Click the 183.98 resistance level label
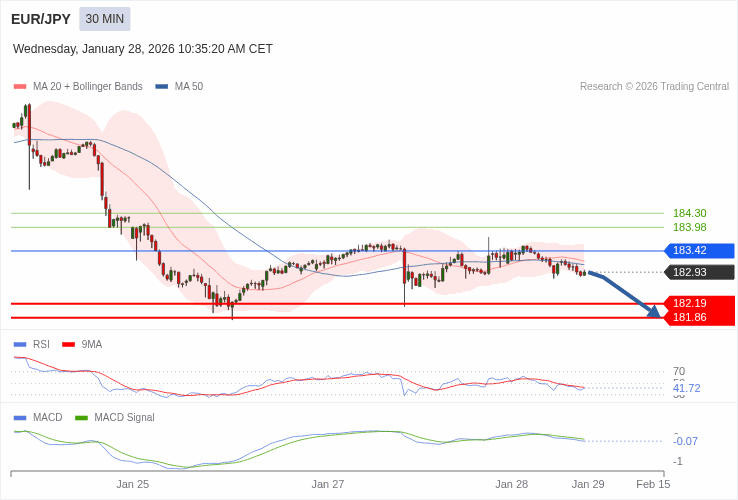The width and height of the screenshot is (738, 500). click(690, 227)
